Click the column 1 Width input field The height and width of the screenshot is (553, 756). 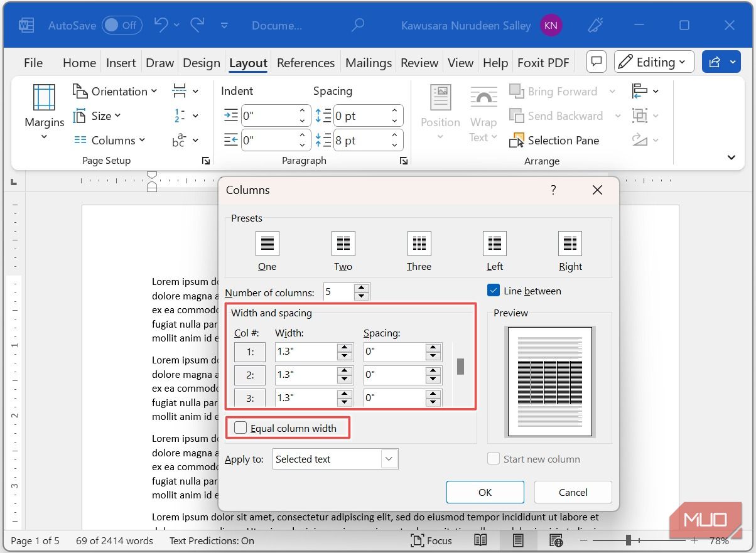click(306, 352)
